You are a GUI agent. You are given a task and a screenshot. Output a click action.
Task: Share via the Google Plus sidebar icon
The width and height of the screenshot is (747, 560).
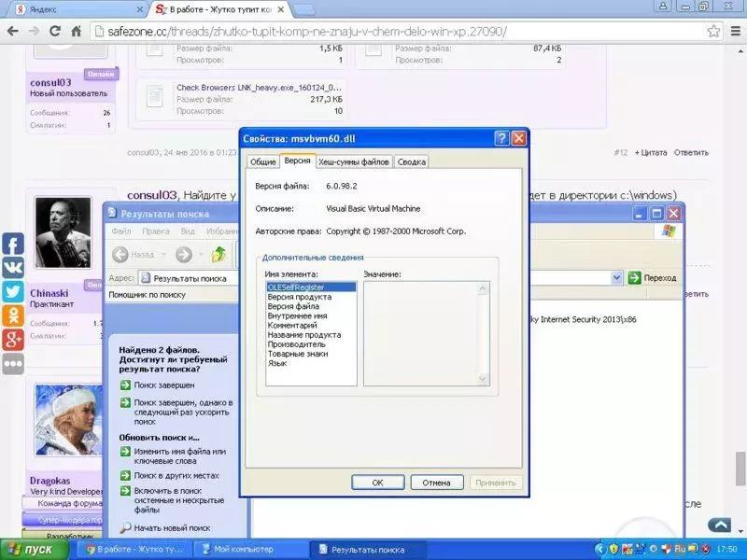pyautogui.click(x=13, y=339)
